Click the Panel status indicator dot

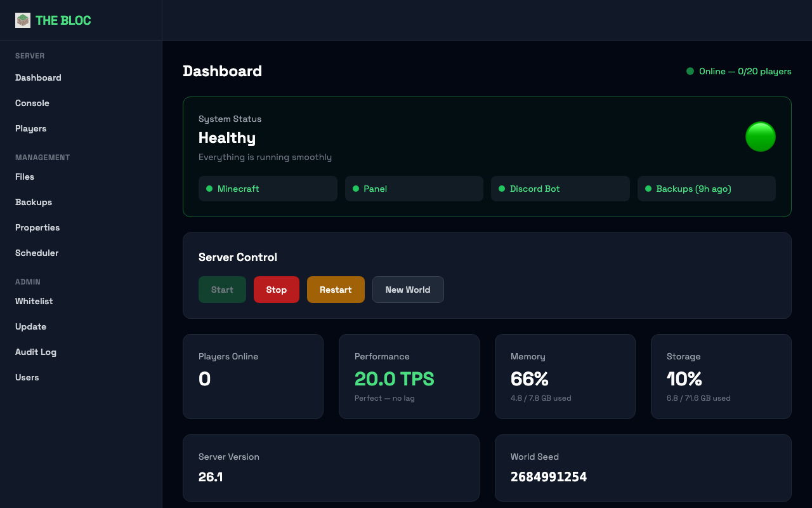[x=355, y=189]
